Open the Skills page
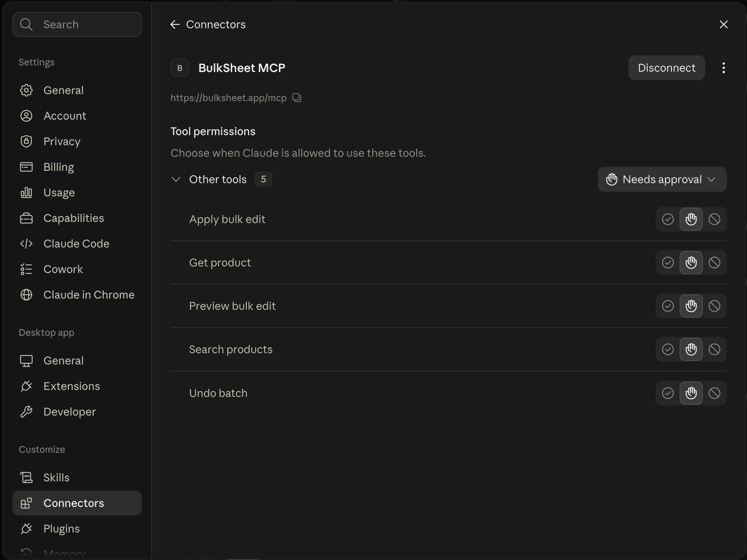Screen dimensions: 747x560 pos(77,478)
